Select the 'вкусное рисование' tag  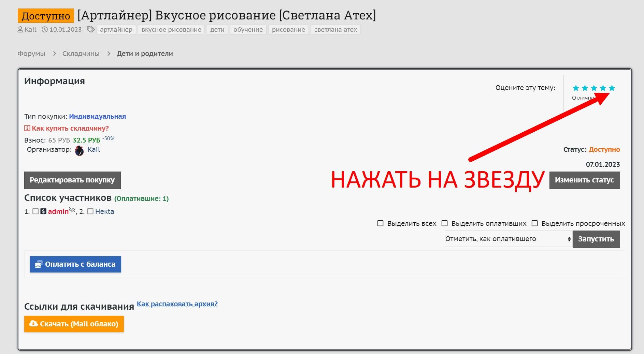pos(171,30)
